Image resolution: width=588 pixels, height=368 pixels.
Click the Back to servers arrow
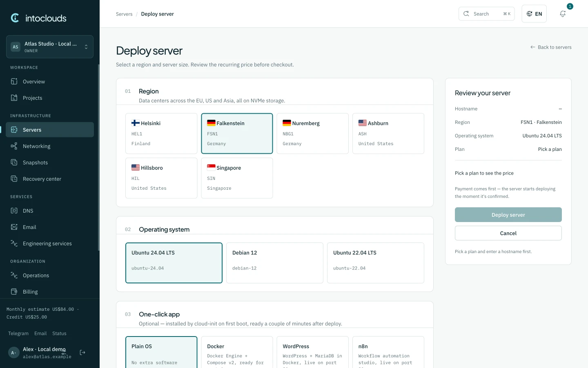pyautogui.click(x=533, y=47)
